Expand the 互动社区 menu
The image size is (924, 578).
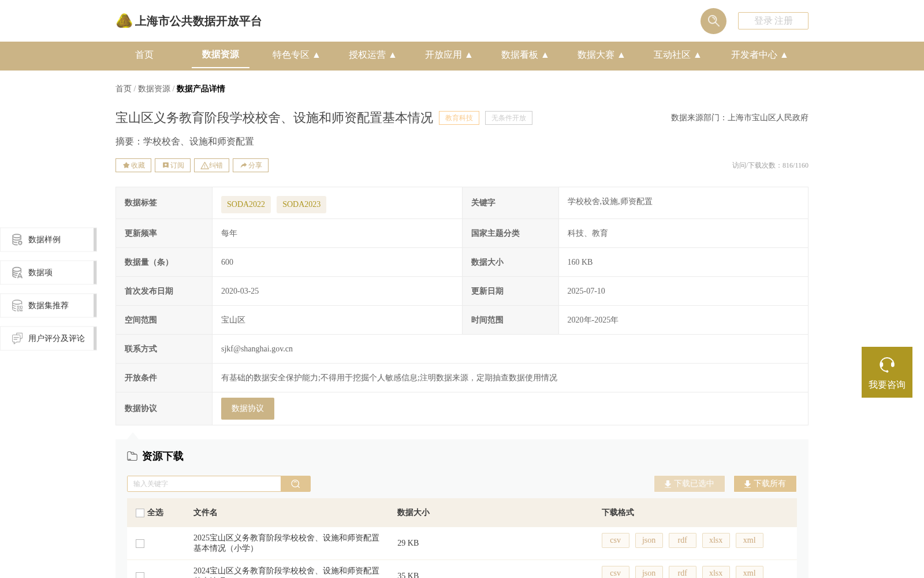click(677, 55)
